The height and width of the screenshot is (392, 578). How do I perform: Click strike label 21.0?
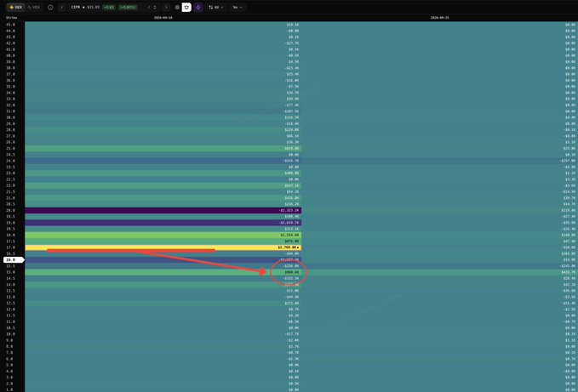coord(10,198)
